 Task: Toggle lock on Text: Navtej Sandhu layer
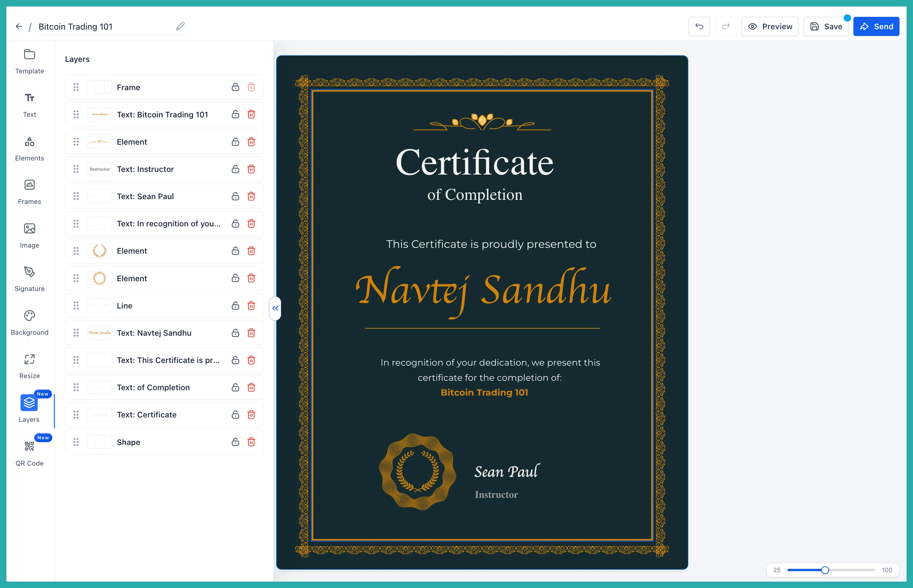(x=235, y=333)
